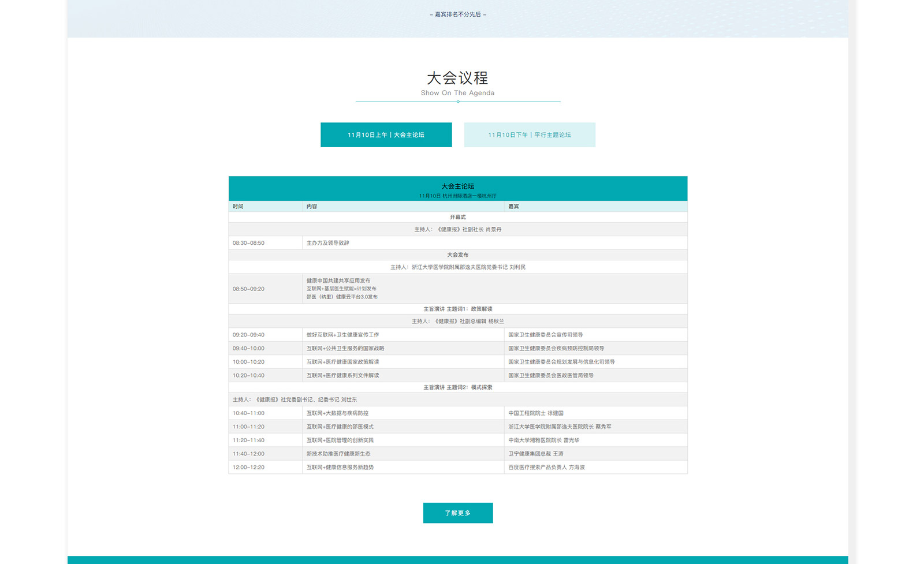Click the 嘉宾 column header
The height and width of the screenshot is (564, 924).
click(x=513, y=206)
